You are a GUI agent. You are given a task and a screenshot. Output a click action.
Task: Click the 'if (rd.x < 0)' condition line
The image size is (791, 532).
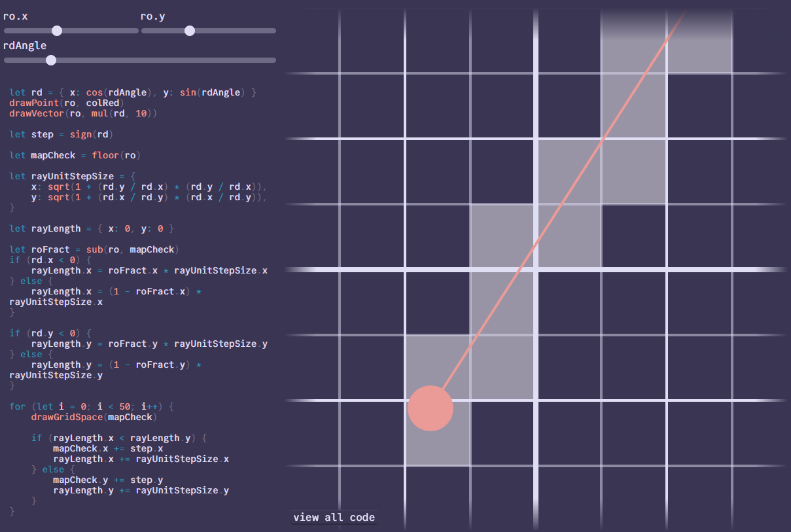click(x=50, y=260)
